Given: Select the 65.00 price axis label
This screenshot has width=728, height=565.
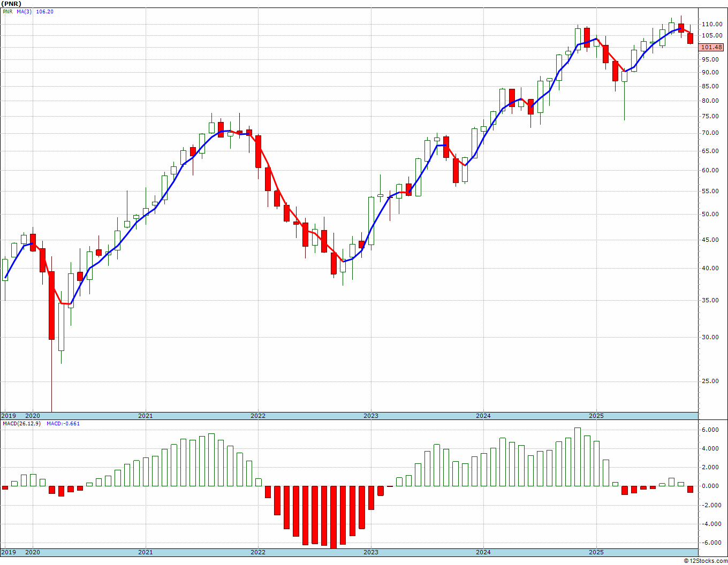Looking at the screenshot, I should pyautogui.click(x=710, y=151).
